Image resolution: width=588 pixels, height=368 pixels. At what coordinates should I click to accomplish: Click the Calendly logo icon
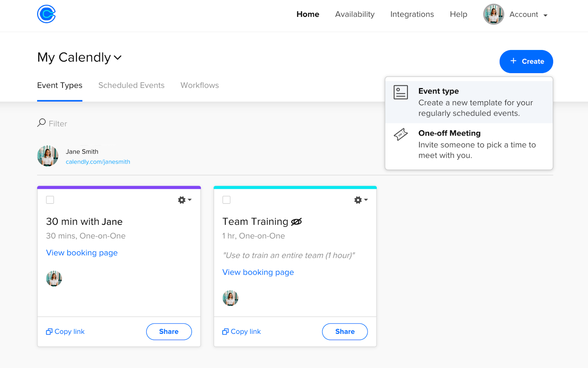coord(46,14)
